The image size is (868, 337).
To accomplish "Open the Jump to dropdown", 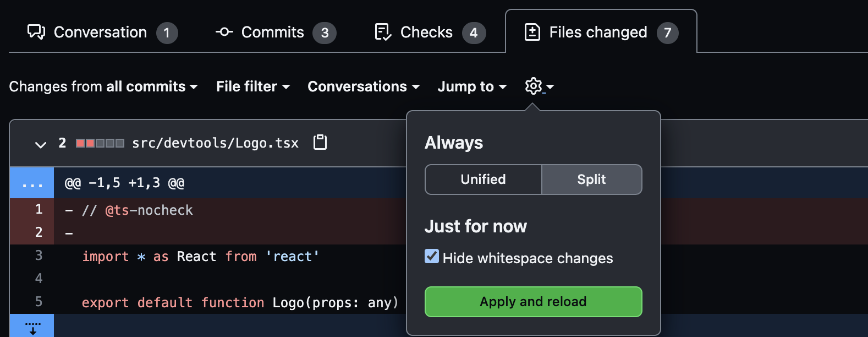I will click(472, 86).
